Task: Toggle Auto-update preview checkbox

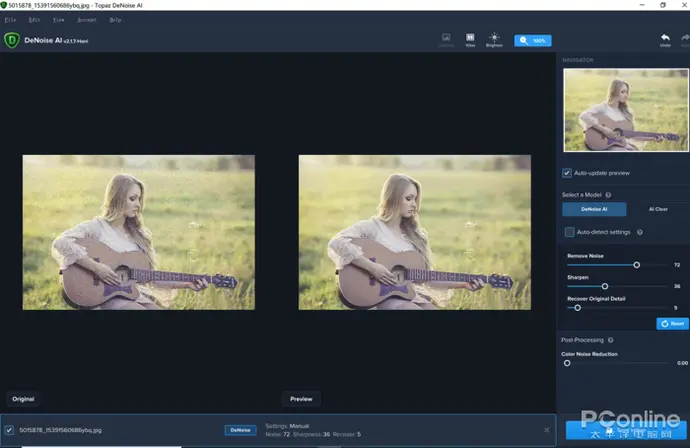Action: (567, 173)
